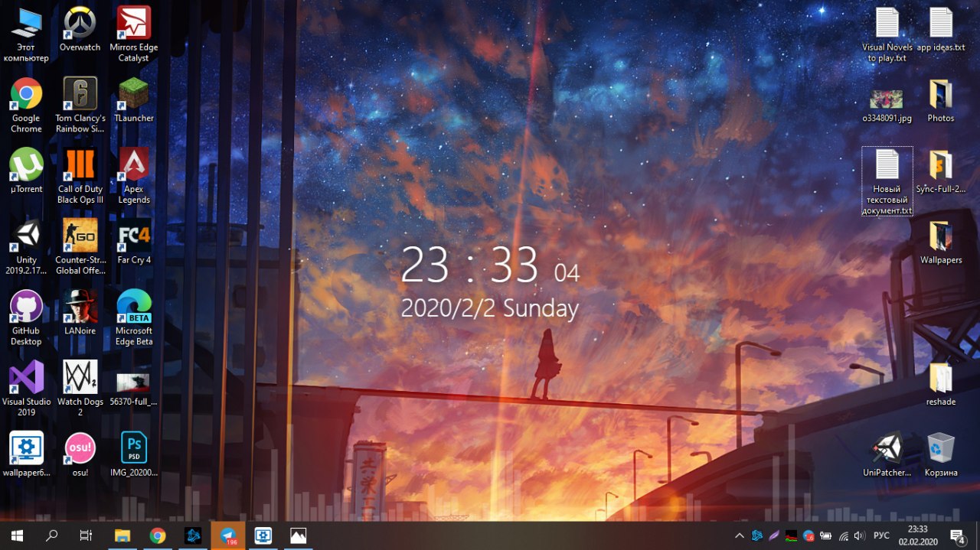The image size is (980, 550).
Task: Switch the РУС input language indicator
Action: (x=881, y=535)
